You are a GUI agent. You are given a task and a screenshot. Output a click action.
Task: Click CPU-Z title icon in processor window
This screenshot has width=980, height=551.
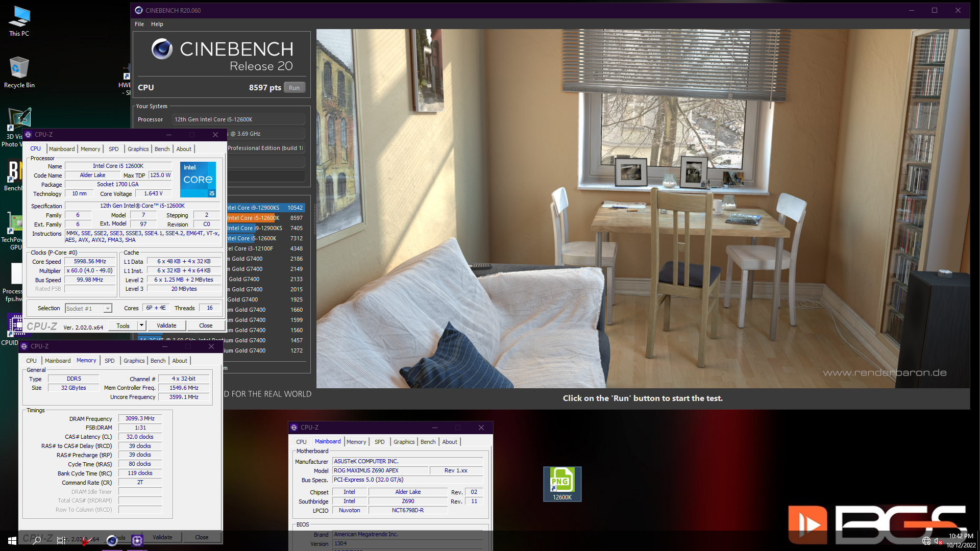point(28,135)
